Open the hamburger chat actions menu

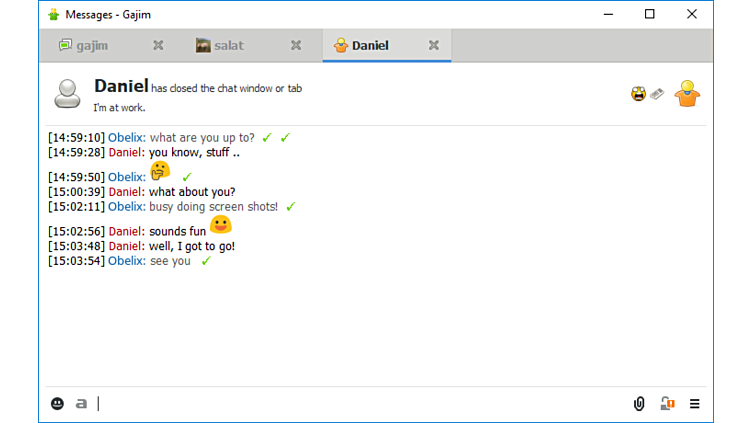695,404
